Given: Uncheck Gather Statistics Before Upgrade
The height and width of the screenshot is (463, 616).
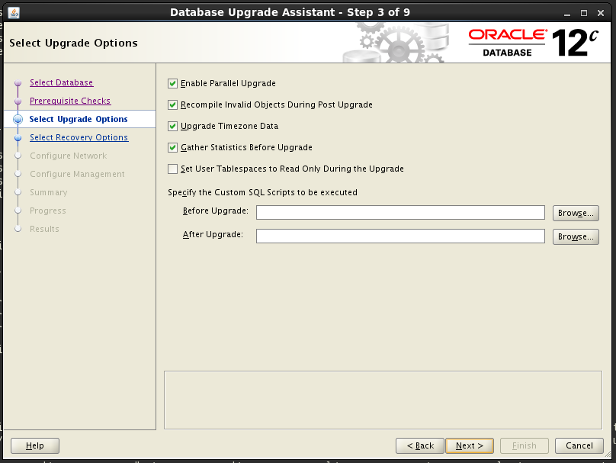Looking at the screenshot, I should [173, 148].
